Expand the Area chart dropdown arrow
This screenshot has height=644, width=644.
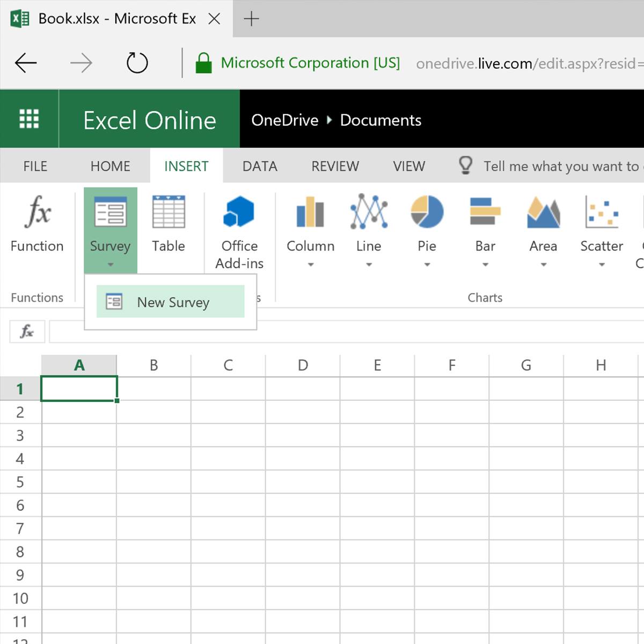click(x=544, y=265)
